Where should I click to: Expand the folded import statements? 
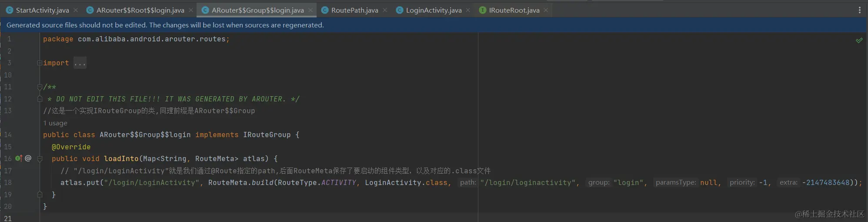[40, 63]
